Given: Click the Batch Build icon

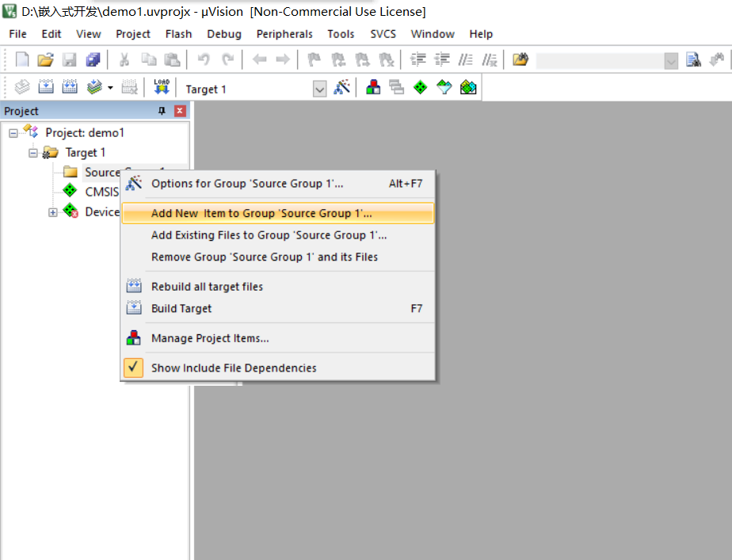Looking at the screenshot, I should (94, 87).
